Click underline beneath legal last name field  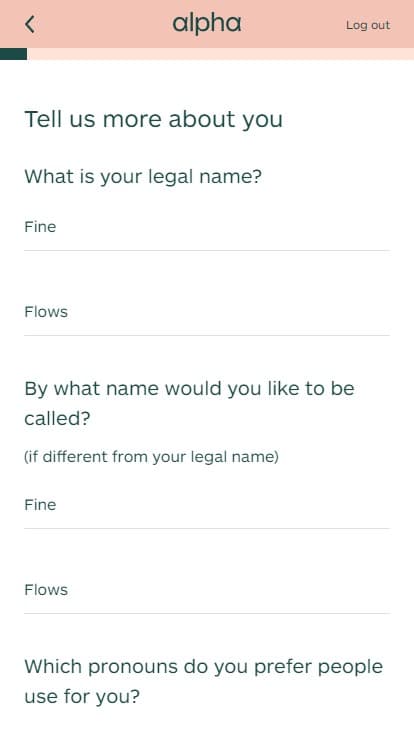(207, 336)
